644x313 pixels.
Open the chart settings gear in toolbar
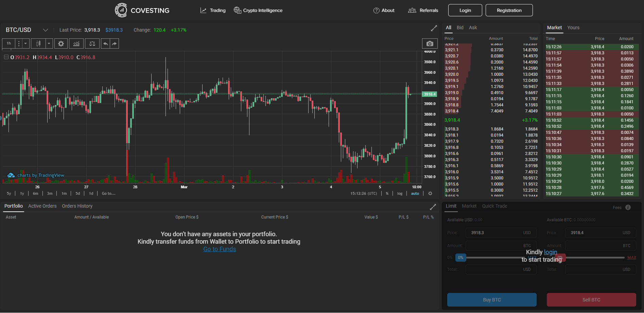[61, 44]
